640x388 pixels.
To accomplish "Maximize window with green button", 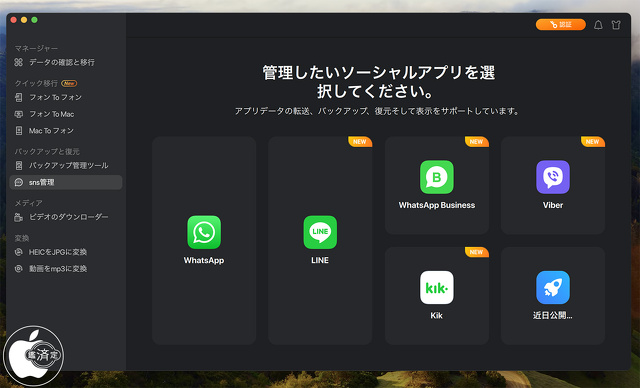I will tap(35, 20).
